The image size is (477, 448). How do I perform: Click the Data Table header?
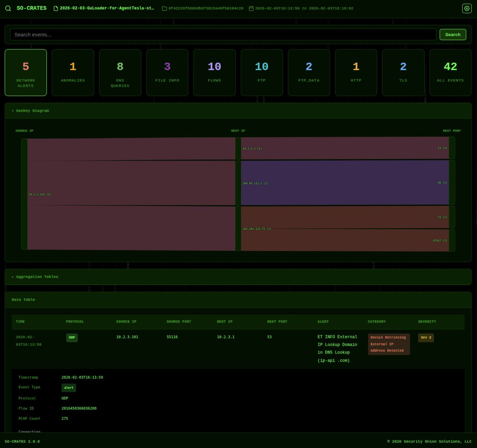(x=238, y=300)
